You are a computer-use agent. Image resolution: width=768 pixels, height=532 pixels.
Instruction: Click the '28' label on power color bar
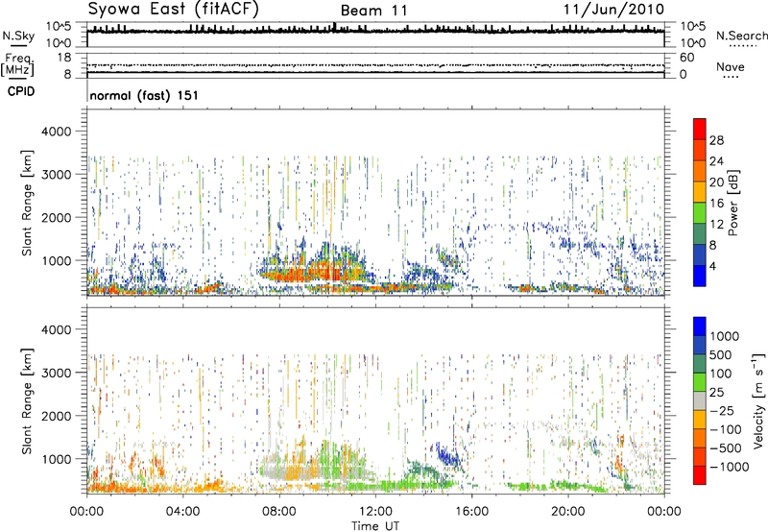pos(716,140)
